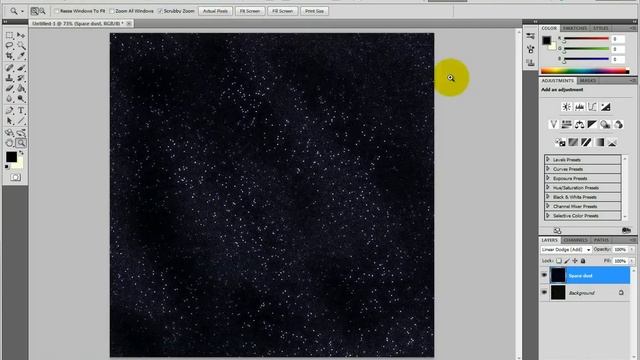
Task: Select the Magic Wand tool
Action: click(21, 46)
